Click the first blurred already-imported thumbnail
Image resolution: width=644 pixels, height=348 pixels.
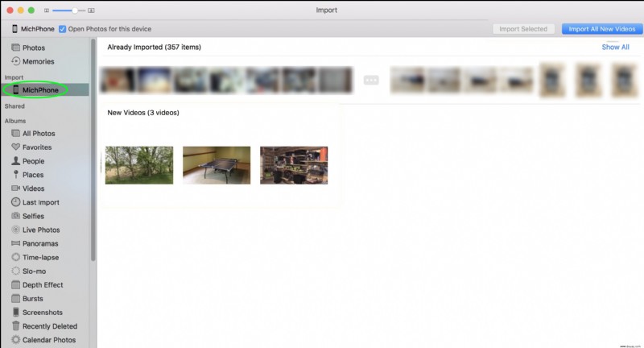118,80
